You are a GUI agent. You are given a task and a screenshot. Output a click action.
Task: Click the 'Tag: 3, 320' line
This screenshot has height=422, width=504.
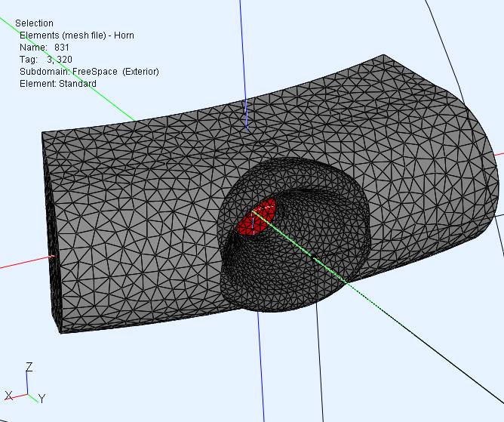pos(45,59)
